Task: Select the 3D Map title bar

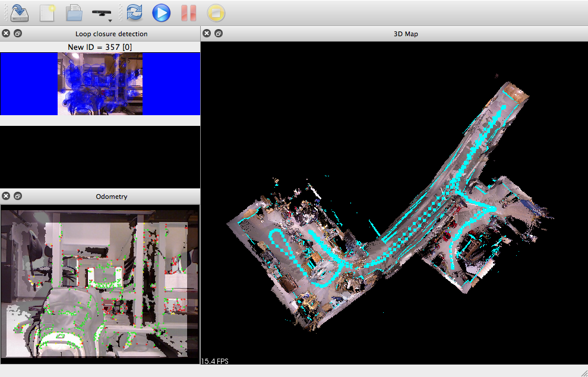Action: pos(406,34)
